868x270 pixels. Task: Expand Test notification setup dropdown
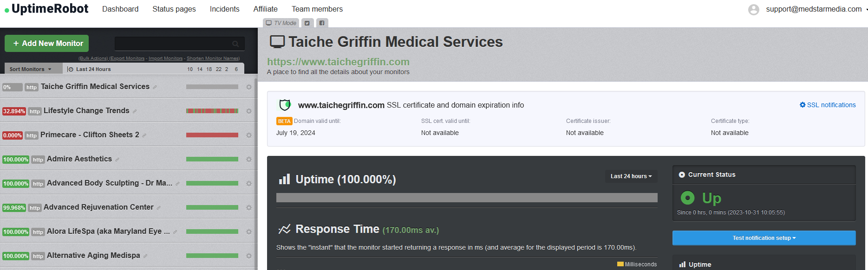[x=764, y=238]
